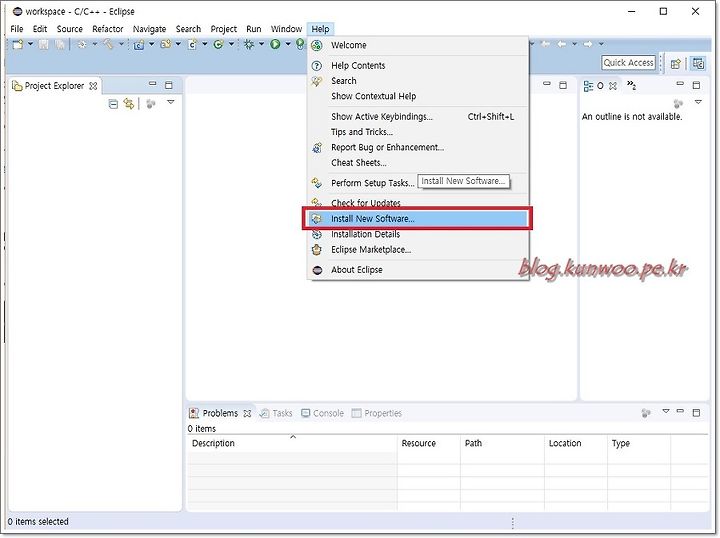
Task: Choose Eclipse Marketplace... menu item
Action: click(x=417, y=250)
